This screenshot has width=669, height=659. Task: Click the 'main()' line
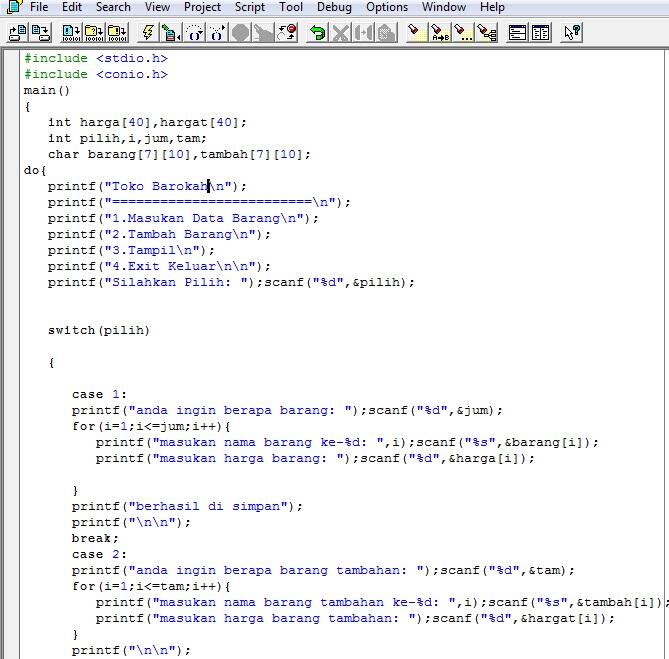(x=47, y=90)
